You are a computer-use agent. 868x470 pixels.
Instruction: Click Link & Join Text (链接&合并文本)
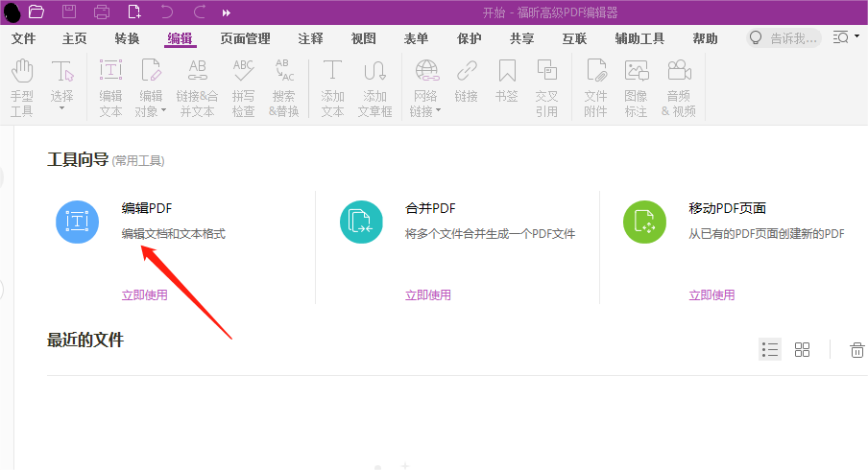coord(197,88)
